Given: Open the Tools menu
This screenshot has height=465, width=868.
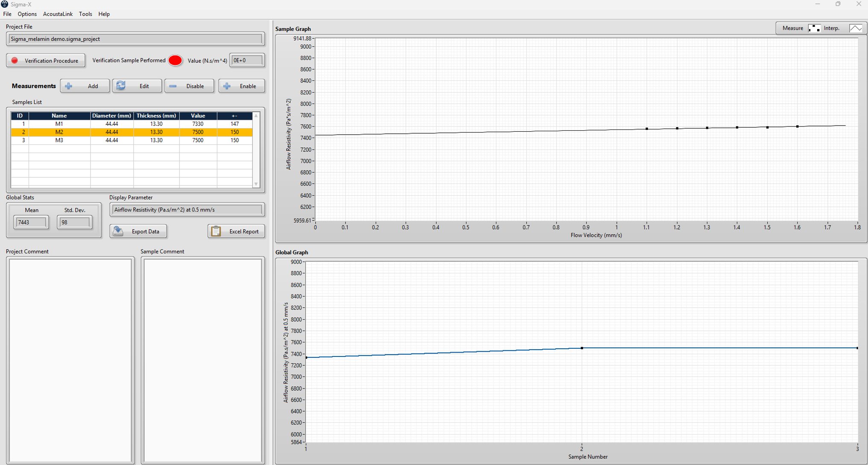Looking at the screenshot, I should pos(85,14).
